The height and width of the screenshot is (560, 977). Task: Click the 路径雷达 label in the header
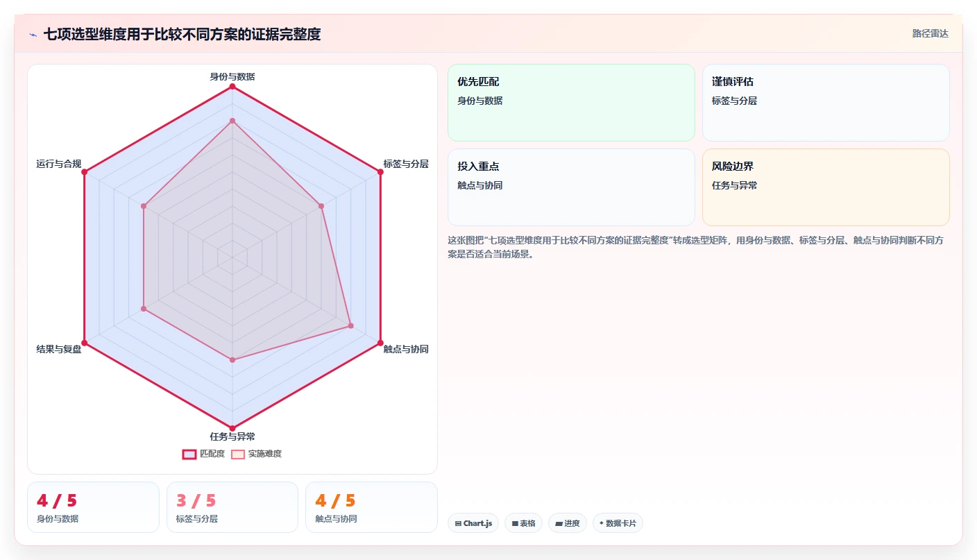(930, 33)
